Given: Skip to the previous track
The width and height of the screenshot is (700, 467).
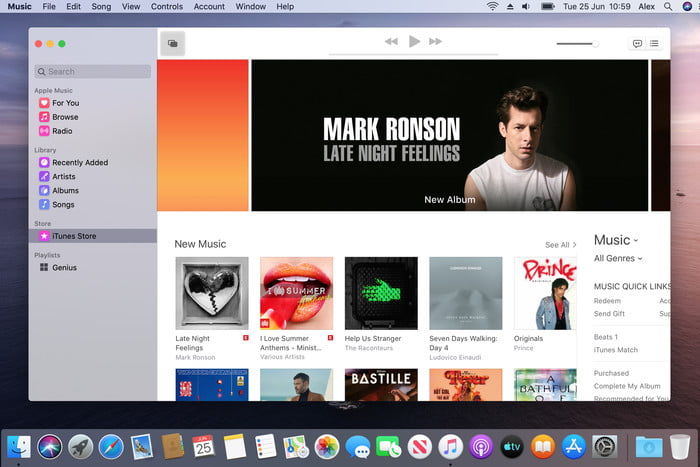Looking at the screenshot, I should pyautogui.click(x=391, y=42).
